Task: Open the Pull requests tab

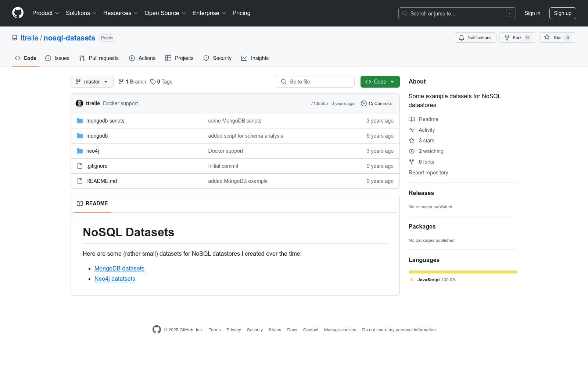Action: [99, 58]
